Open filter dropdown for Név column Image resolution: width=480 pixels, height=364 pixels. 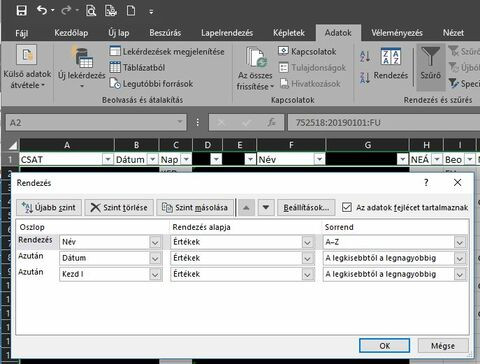click(x=319, y=159)
